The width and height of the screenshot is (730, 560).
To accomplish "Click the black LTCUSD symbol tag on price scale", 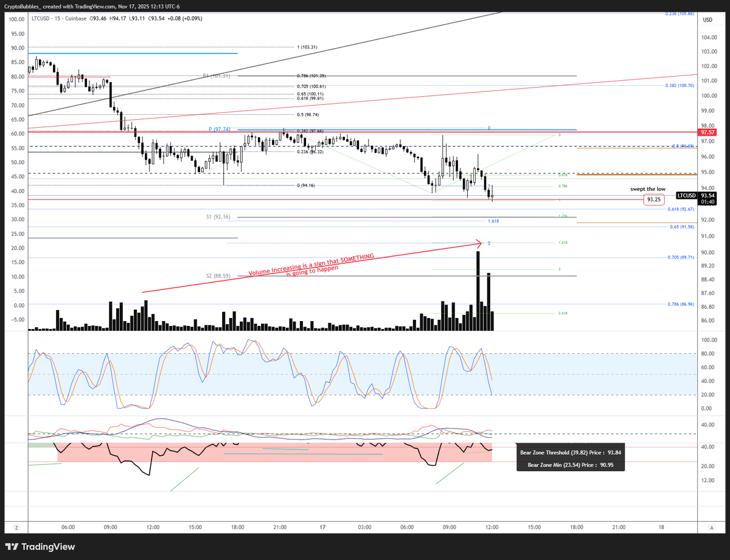I will [687, 195].
